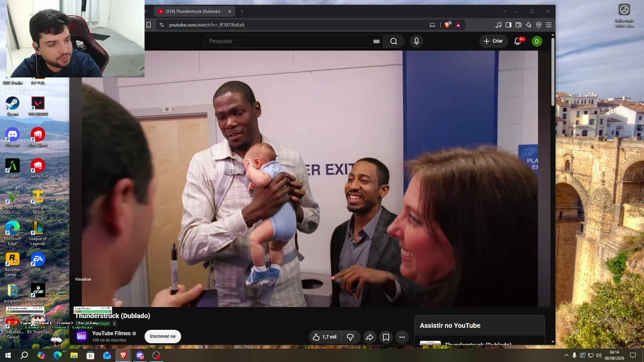Like the video with 1,7 mil likes
Image resolution: width=644 pixels, height=362 pixels.
324,337
